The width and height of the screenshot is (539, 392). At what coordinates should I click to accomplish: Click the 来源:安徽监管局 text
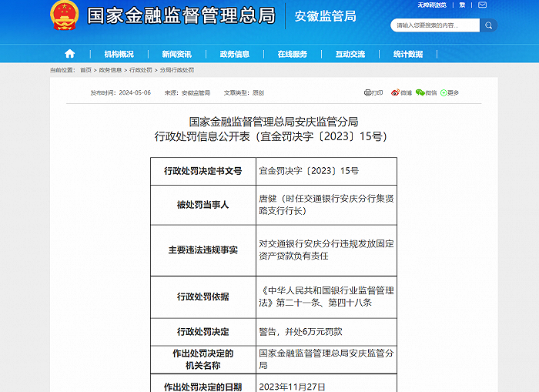[x=187, y=92]
